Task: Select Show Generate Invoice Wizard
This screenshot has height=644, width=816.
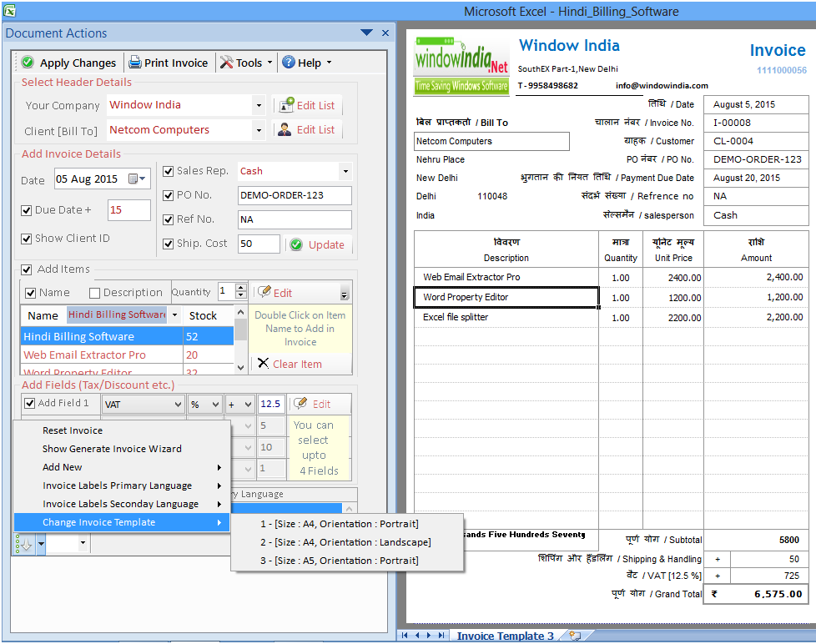Action: pos(122,449)
